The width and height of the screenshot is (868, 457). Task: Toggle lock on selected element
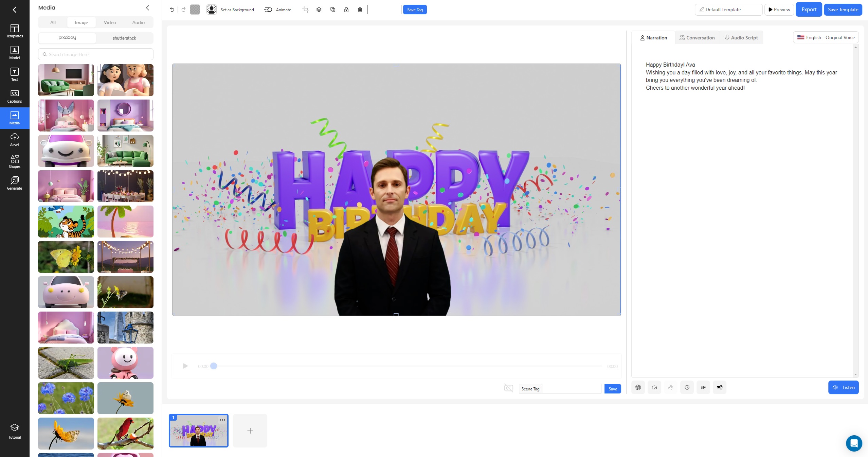346,10
